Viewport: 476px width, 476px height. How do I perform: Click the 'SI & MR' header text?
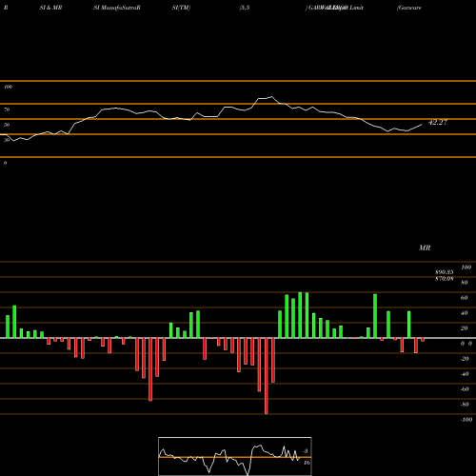(50, 8)
